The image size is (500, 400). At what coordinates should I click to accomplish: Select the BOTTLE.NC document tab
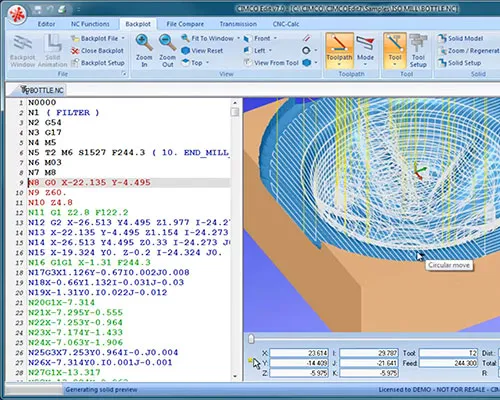tap(42, 90)
